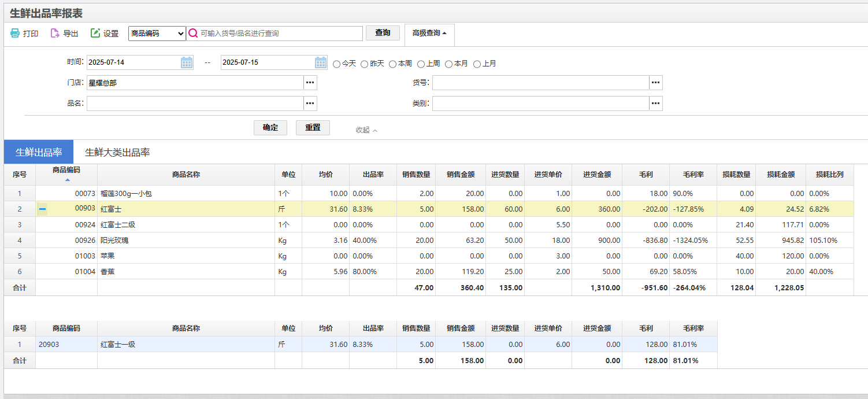This screenshot has width=868, height=399.
Task: Click the 重置 button
Action: [313, 128]
